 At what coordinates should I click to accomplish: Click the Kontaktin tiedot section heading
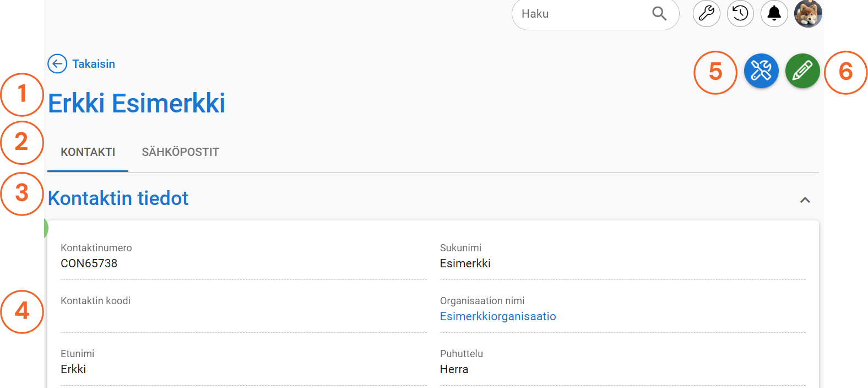point(118,198)
